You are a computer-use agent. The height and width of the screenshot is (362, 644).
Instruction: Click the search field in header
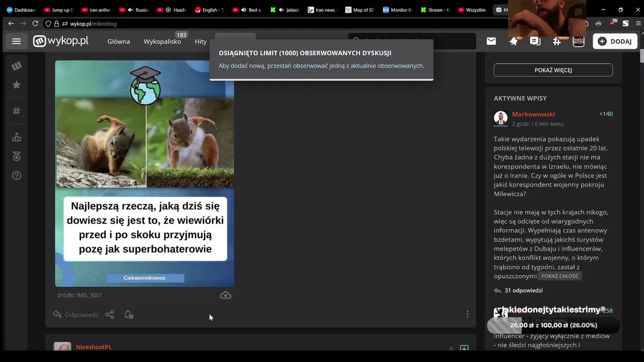pyautogui.click(x=412, y=41)
